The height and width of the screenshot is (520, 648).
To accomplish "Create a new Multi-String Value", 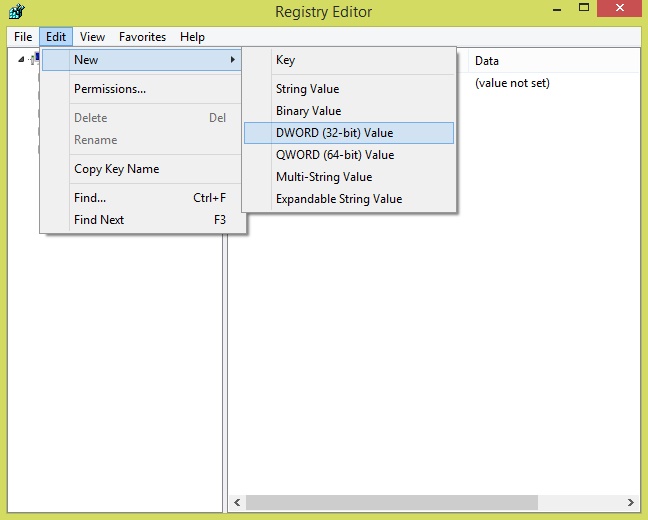I will (x=349, y=177).
